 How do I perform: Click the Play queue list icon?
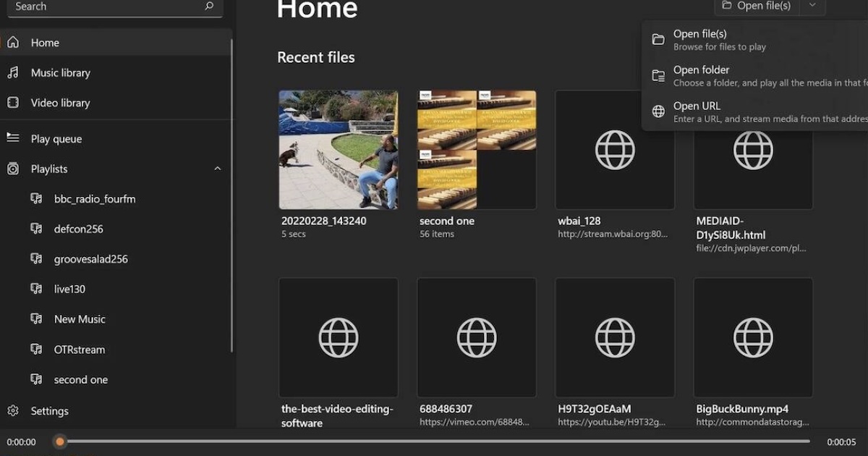(x=13, y=138)
